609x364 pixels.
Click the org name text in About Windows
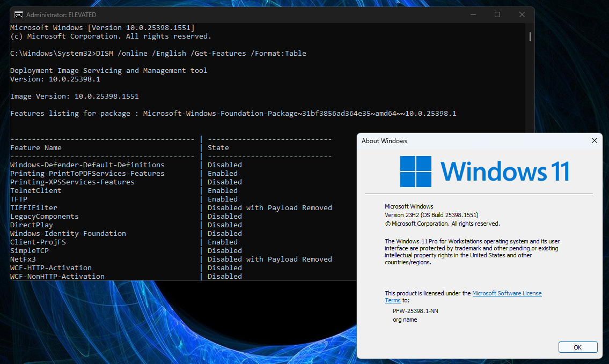tap(405, 320)
